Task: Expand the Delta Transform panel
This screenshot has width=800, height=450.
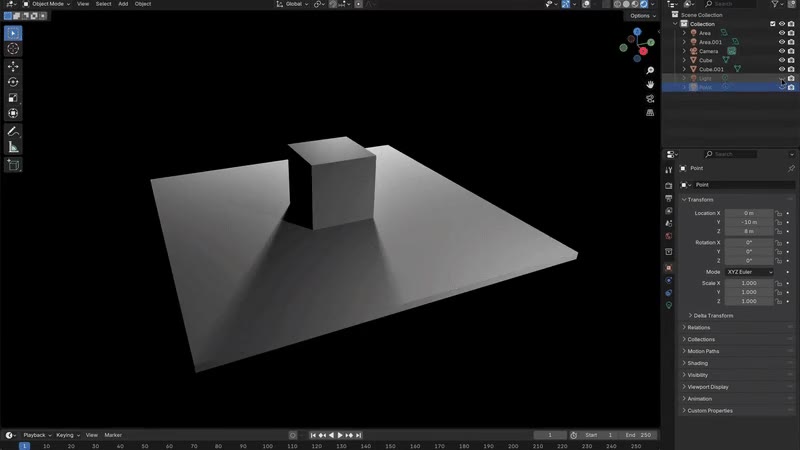Action: click(711, 316)
